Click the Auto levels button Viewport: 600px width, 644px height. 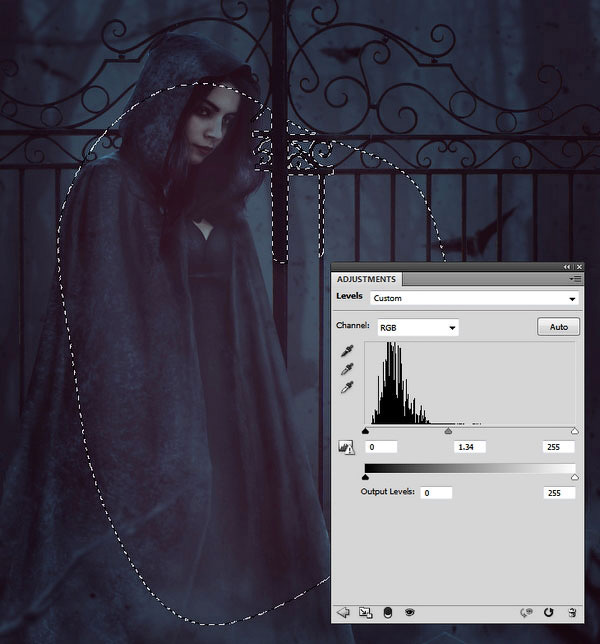tap(559, 327)
